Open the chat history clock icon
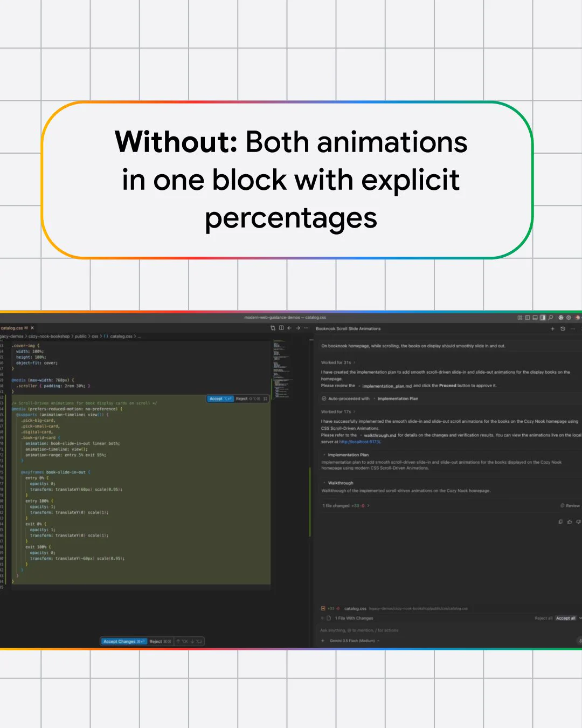582x728 pixels. tap(563, 328)
